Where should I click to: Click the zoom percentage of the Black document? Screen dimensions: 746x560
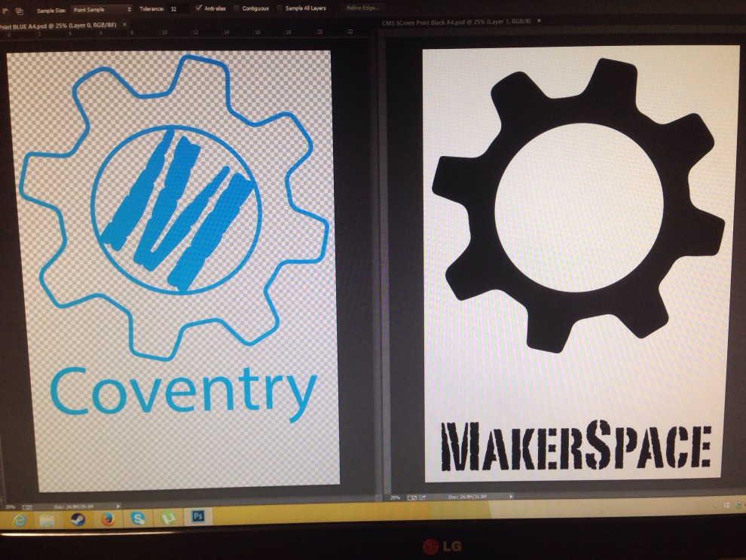396,497
